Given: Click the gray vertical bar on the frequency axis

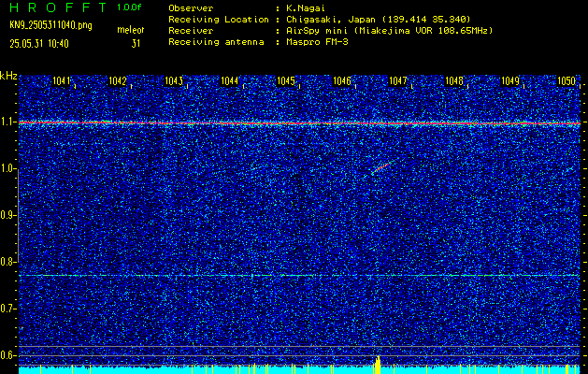Looking at the screenshot, I should (18, 215).
